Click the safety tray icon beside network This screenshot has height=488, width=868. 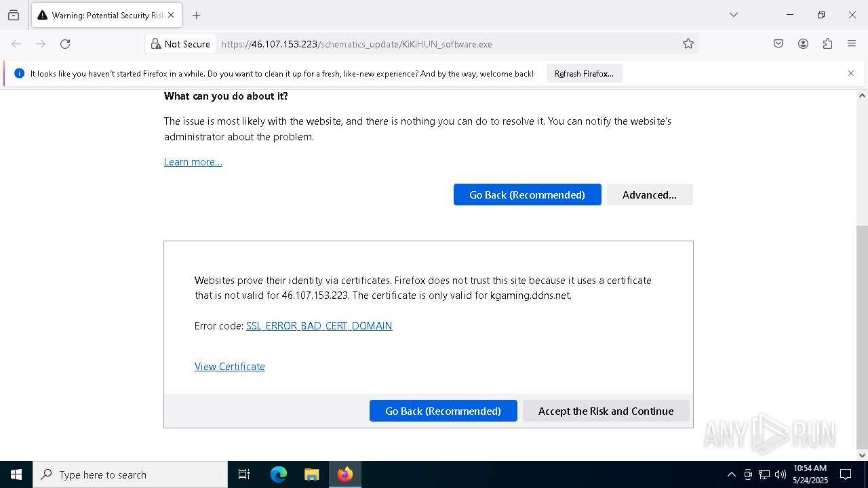coord(748,474)
